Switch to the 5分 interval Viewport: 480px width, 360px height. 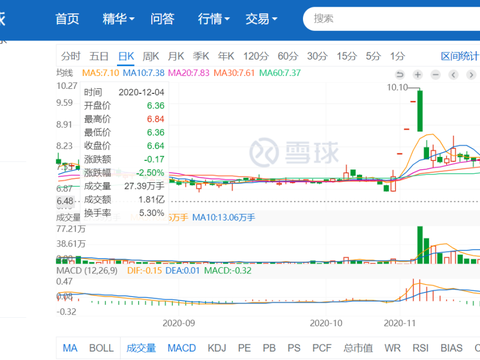[373, 56]
